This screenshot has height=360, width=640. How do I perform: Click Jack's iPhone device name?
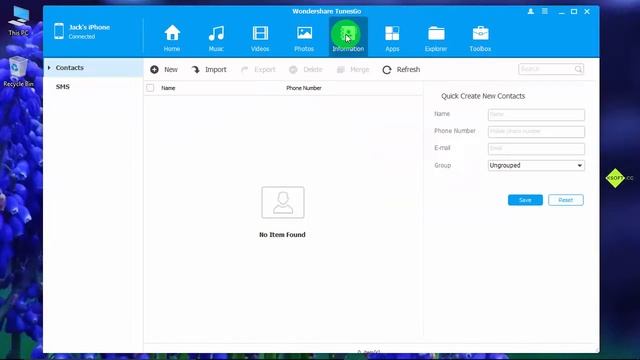89,27
